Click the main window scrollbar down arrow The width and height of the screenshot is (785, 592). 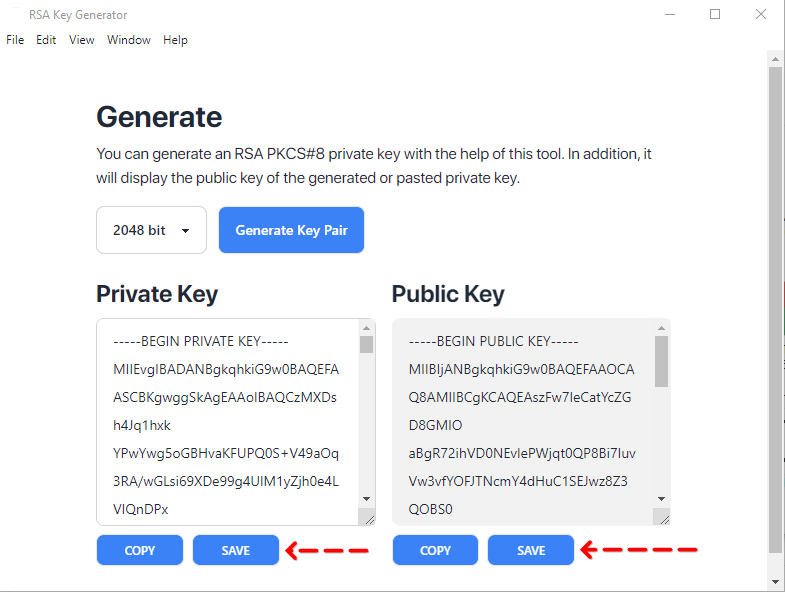click(775, 581)
